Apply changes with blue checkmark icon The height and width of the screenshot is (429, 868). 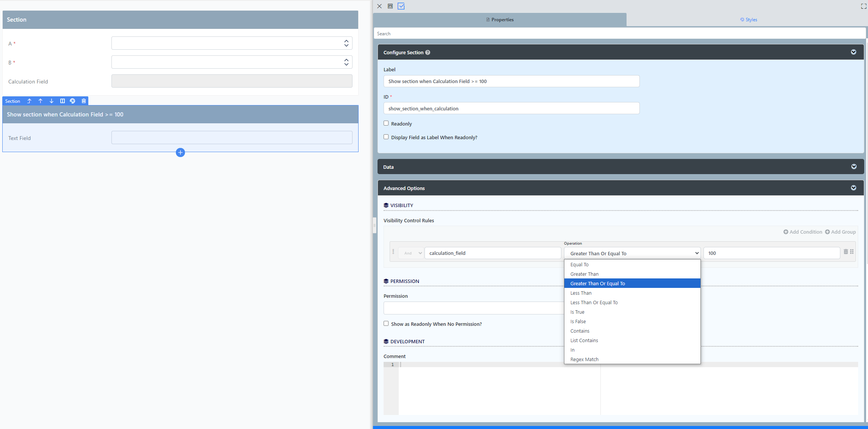(401, 6)
